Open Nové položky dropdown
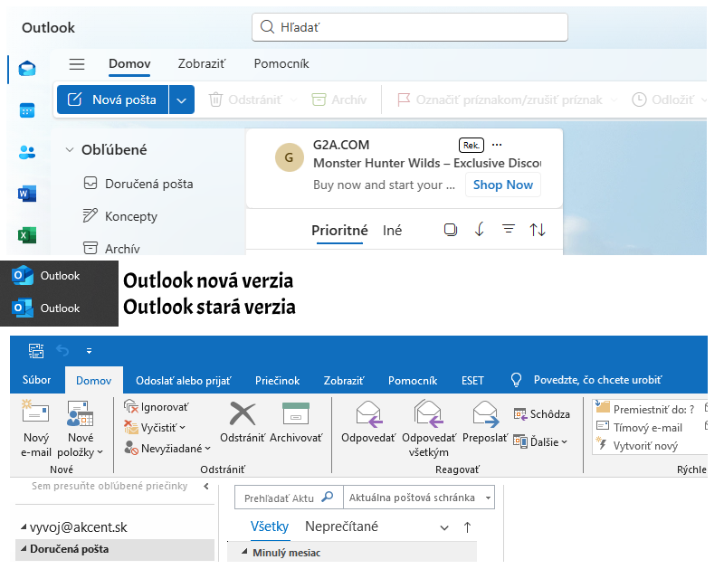This screenshot has width=724, height=588. coord(81,428)
